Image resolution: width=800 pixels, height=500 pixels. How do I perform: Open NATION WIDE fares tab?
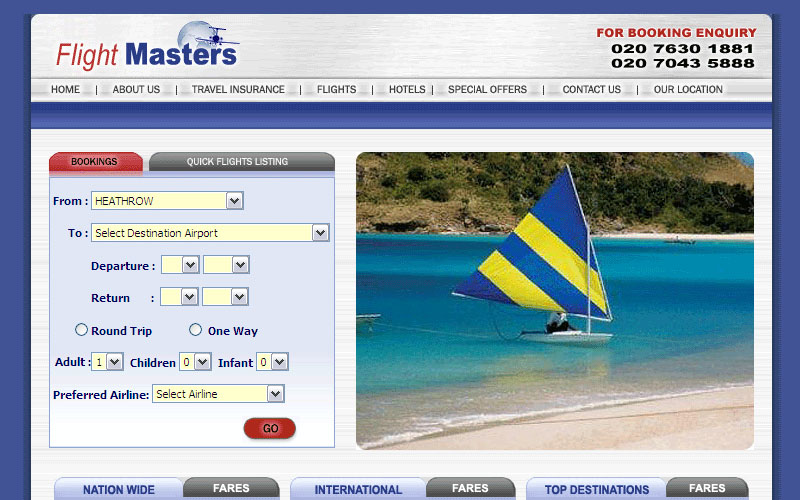point(118,489)
